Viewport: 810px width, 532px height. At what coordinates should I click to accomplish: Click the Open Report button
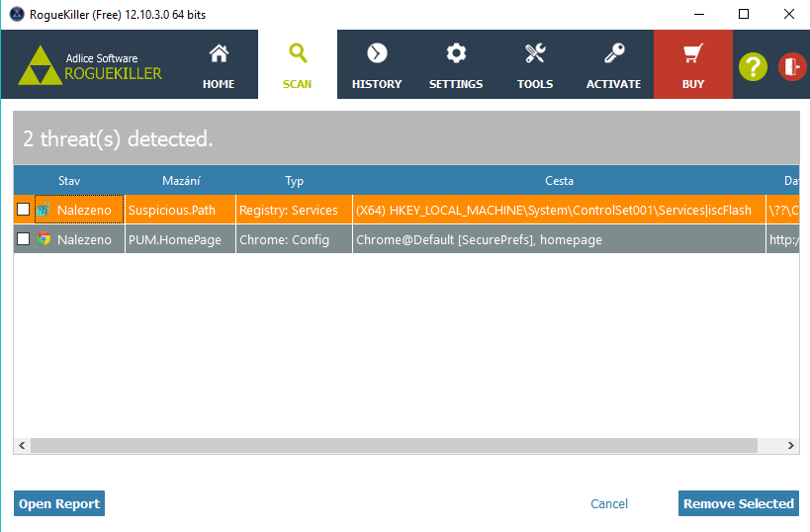[x=59, y=503]
